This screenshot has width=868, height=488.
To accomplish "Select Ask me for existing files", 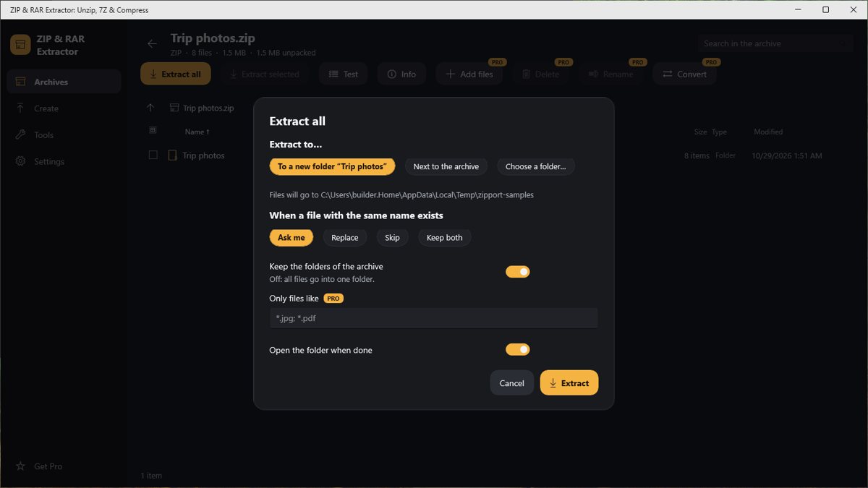I will [292, 237].
